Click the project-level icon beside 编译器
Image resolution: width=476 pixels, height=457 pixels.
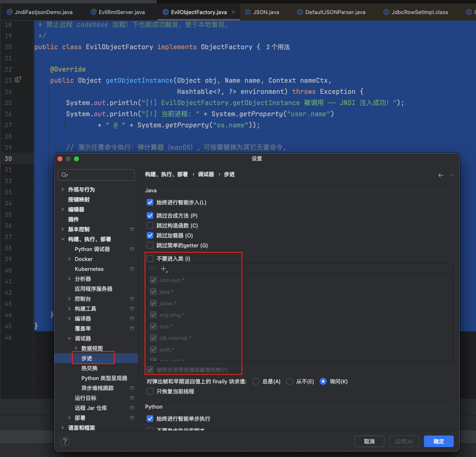point(132,318)
